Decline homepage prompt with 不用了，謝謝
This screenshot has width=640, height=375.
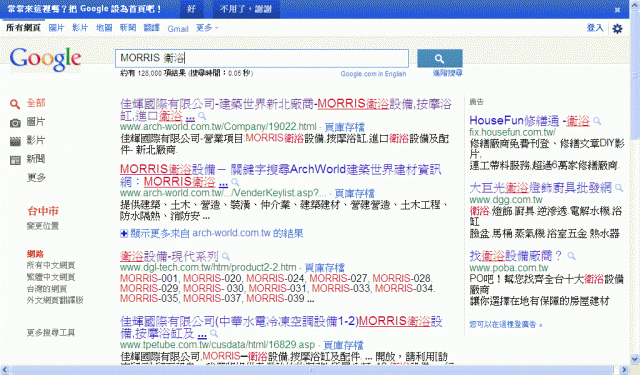[x=246, y=9]
